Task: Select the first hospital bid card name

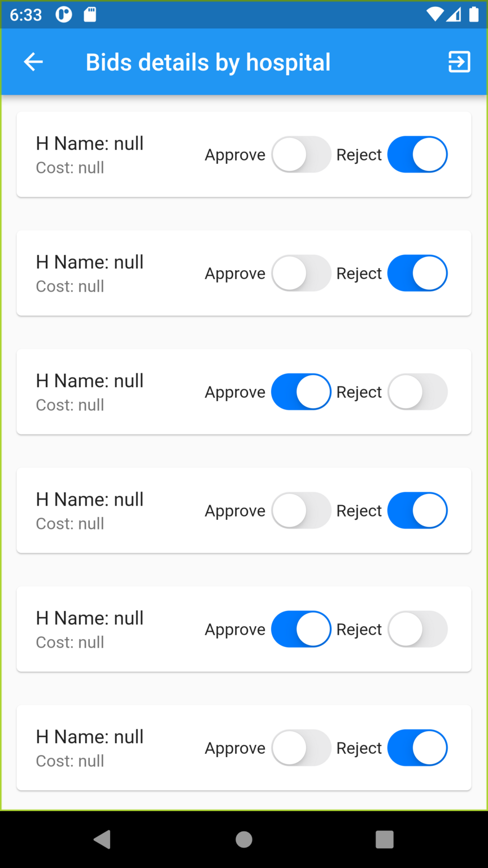Action: click(x=90, y=144)
